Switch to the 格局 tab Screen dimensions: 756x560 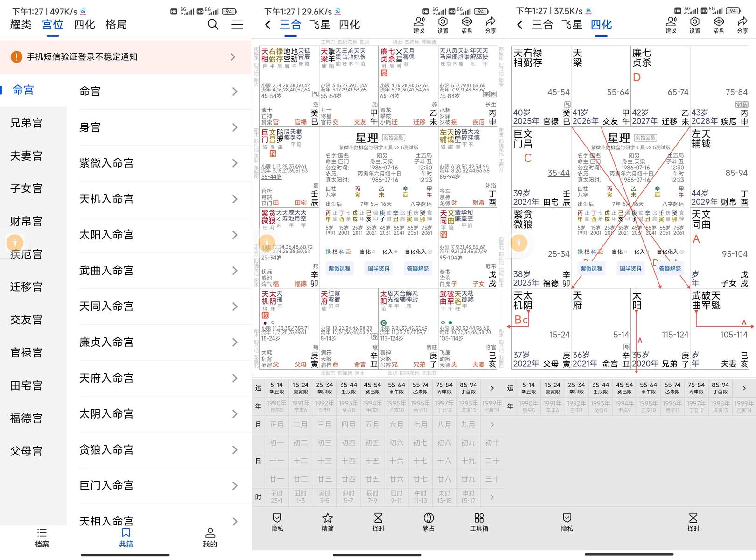point(116,25)
